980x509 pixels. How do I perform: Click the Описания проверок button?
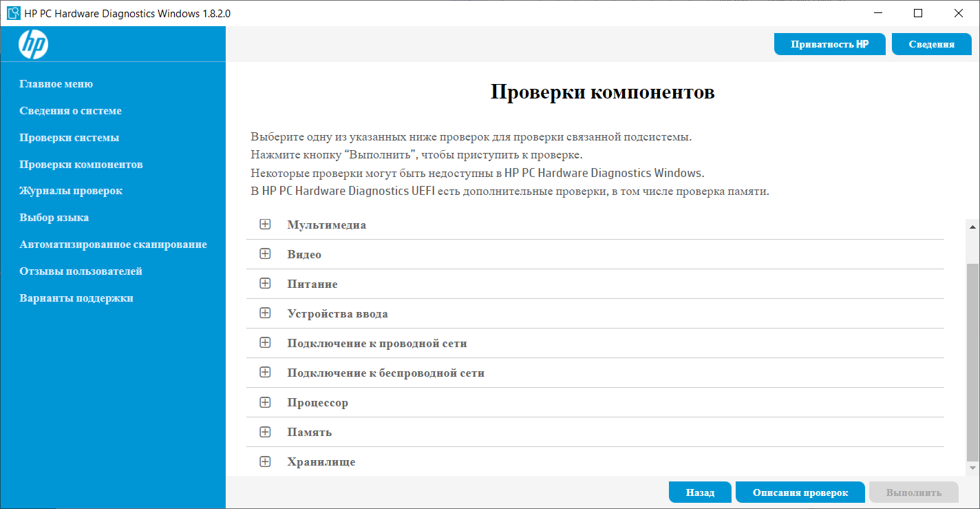(x=800, y=492)
